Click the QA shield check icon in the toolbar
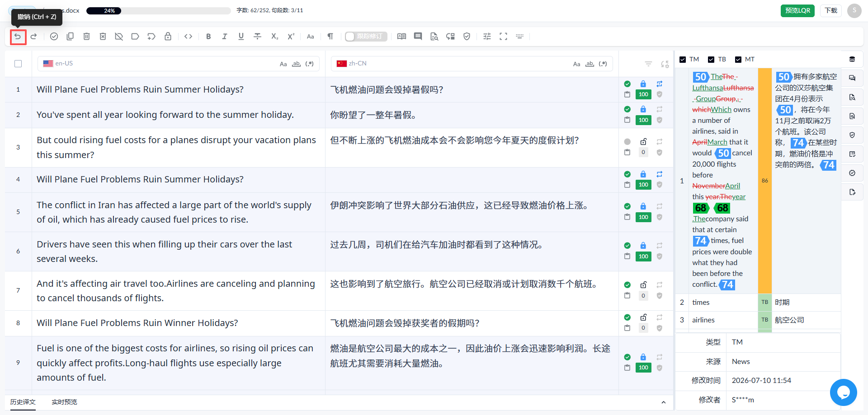This screenshot has width=868, height=415. pyautogui.click(x=467, y=37)
